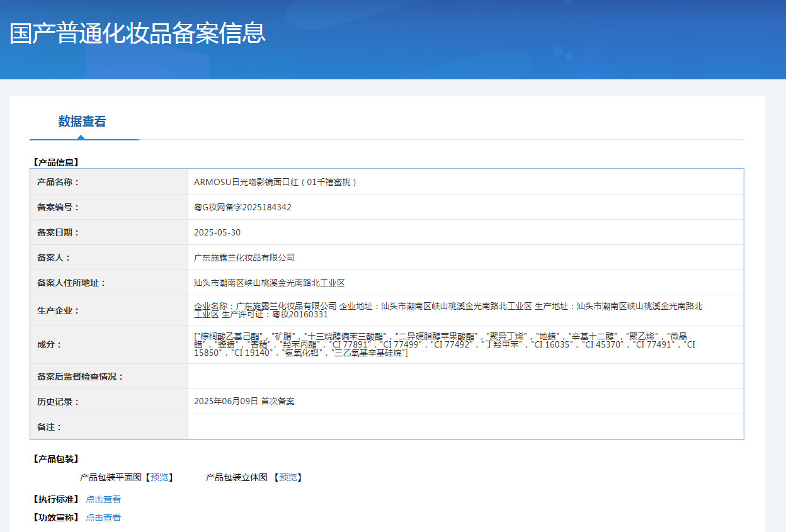Click the 【执行标准】 label

coord(56,499)
